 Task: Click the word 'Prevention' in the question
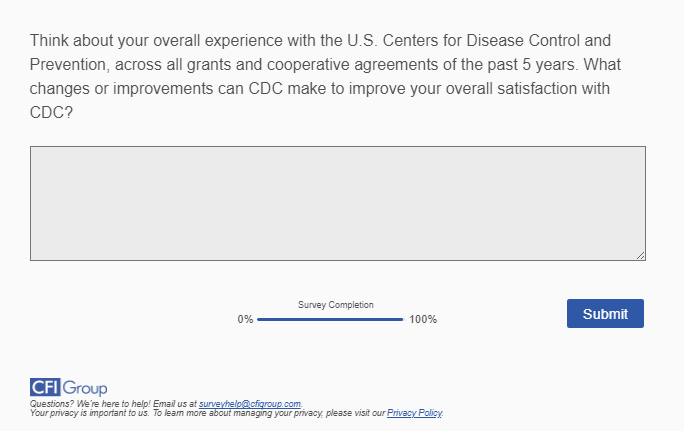point(67,66)
